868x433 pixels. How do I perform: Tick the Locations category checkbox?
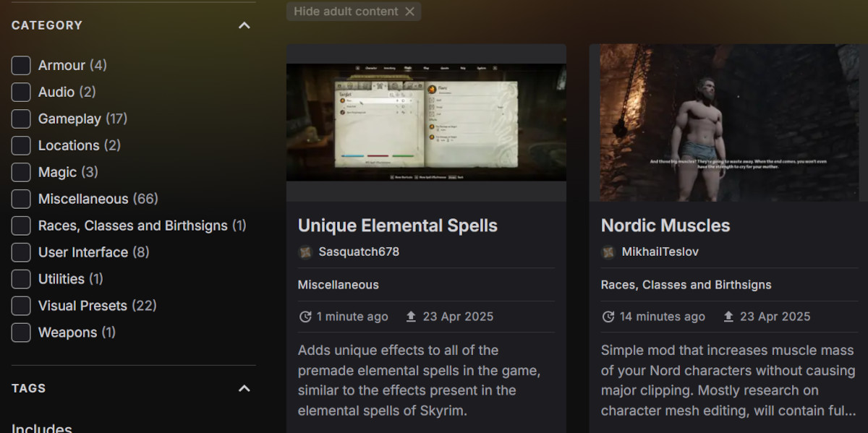click(x=21, y=145)
